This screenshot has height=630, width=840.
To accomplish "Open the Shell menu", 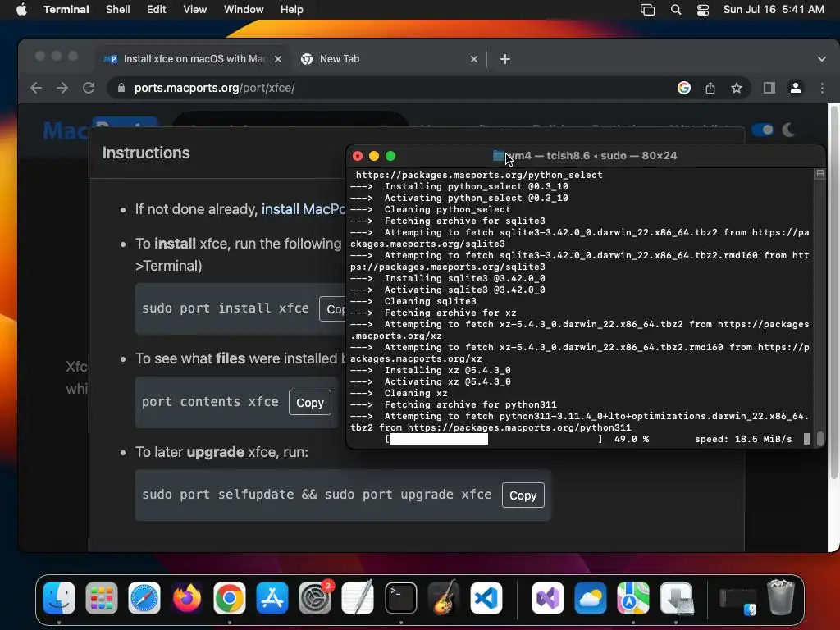I will tap(117, 10).
